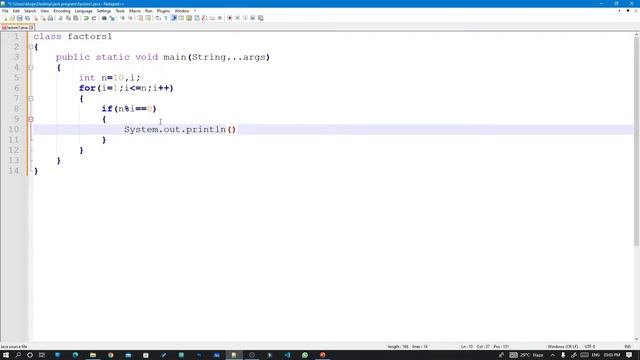Click the Save All toolbar icon
Image resolution: width=640 pixels, height=360 pixels.
click(27, 18)
